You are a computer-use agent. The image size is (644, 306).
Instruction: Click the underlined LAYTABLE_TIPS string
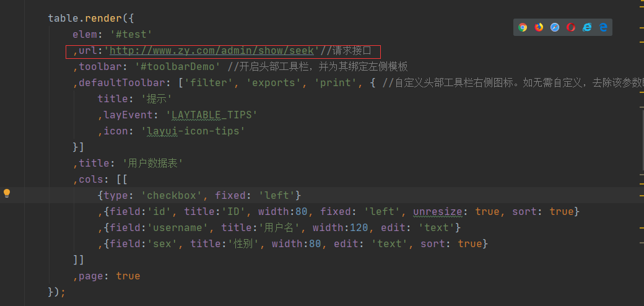214,115
